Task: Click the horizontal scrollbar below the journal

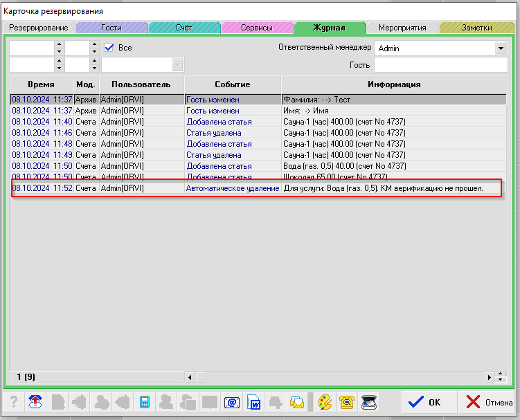Action: click(339, 377)
